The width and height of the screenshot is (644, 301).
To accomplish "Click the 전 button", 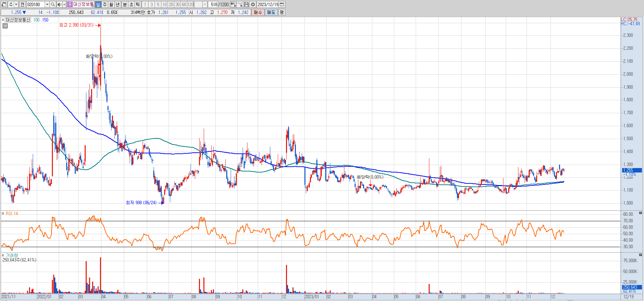I will [x=23, y=4].
